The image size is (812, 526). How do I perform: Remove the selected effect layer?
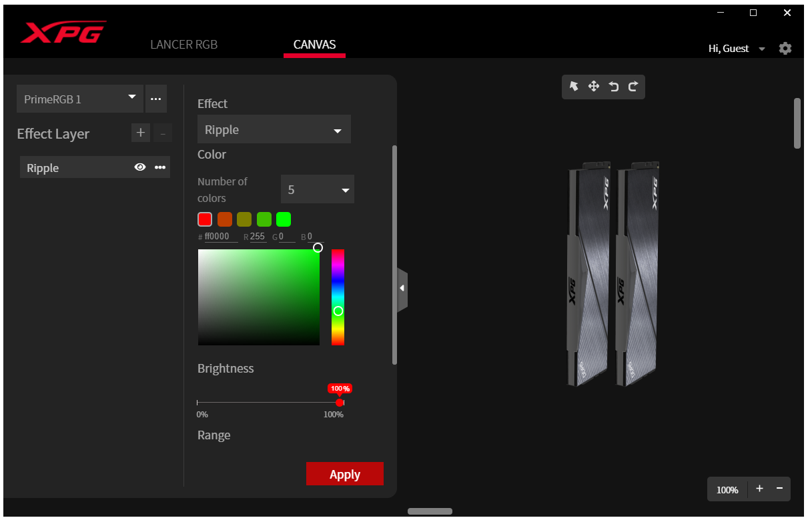(163, 133)
